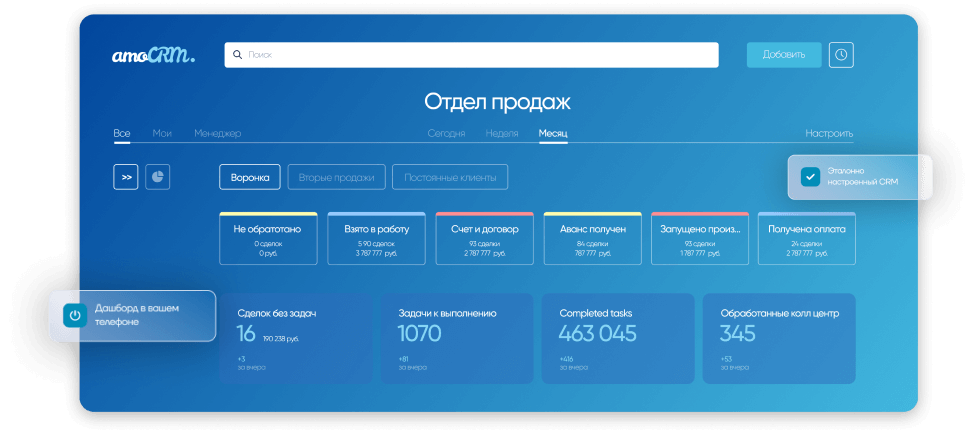Click the Дашборд в вашем телефоне text
974x434 pixels.
pyautogui.click(x=135, y=315)
